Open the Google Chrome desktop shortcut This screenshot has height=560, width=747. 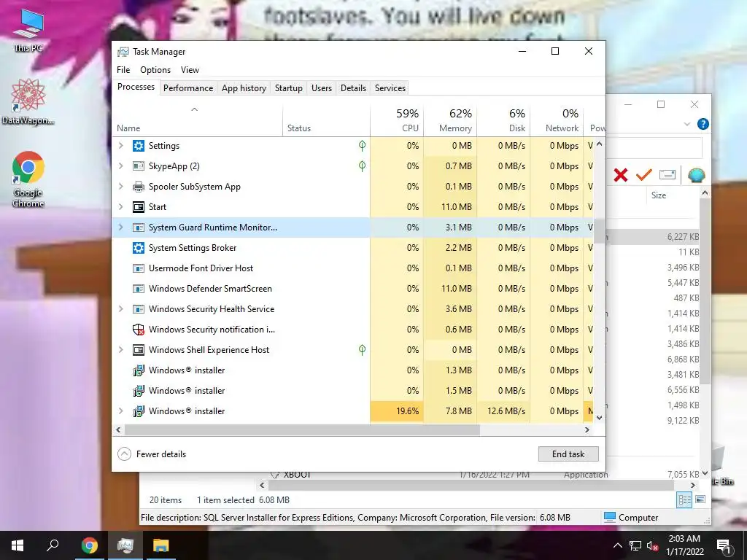tap(28, 179)
